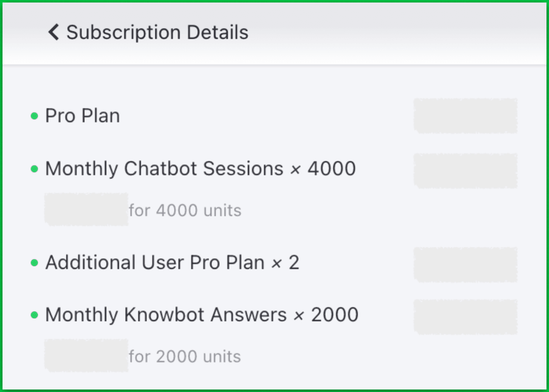Click green dot beside Additional User Pro Plan
Image resolution: width=549 pixels, height=392 pixels.
35,263
